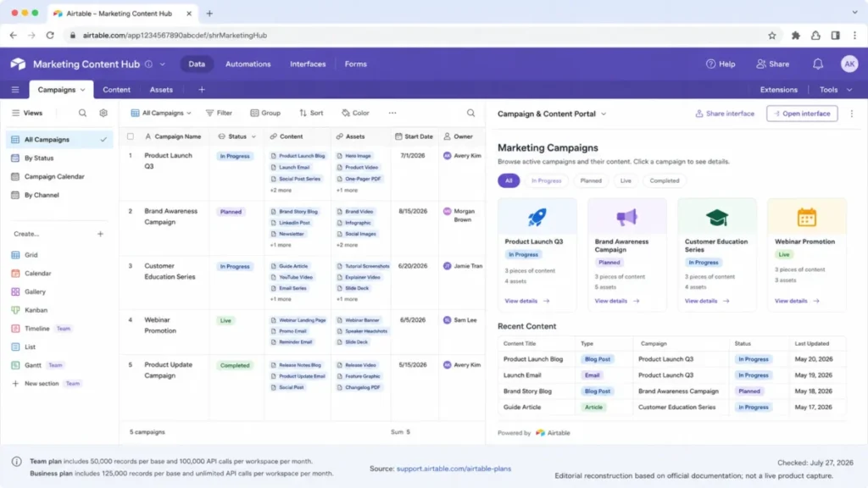The height and width of the screenshot is (488, 868).
Task: Open browser extensions puzzle icon
Action: [795, 36]
